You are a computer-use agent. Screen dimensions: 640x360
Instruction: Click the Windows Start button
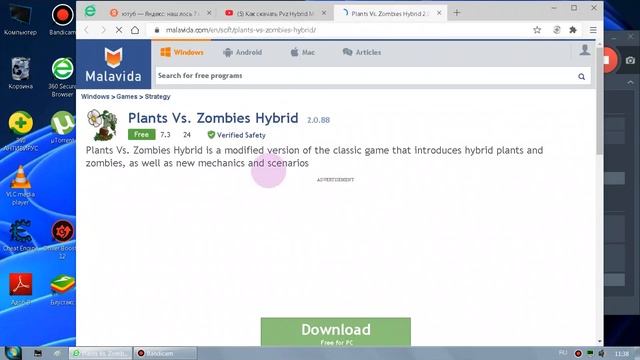tap(13, 353)
